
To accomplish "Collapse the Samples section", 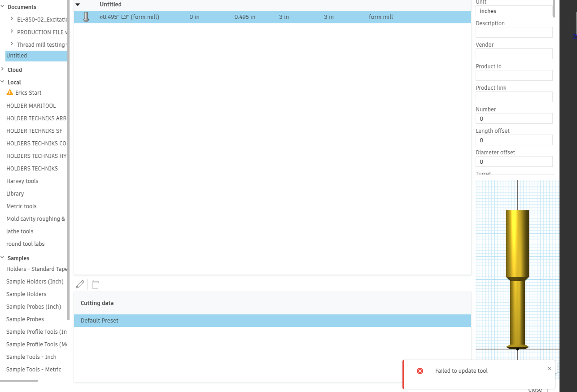I will [x=3, y=258].
